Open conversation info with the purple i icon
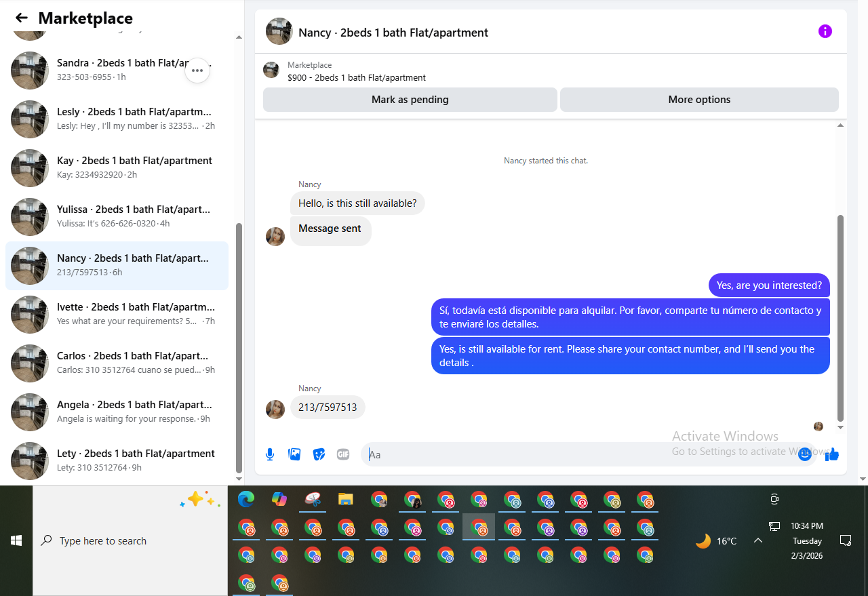The width and height of the screenshot is (868, 596). (x=825, y=31)
